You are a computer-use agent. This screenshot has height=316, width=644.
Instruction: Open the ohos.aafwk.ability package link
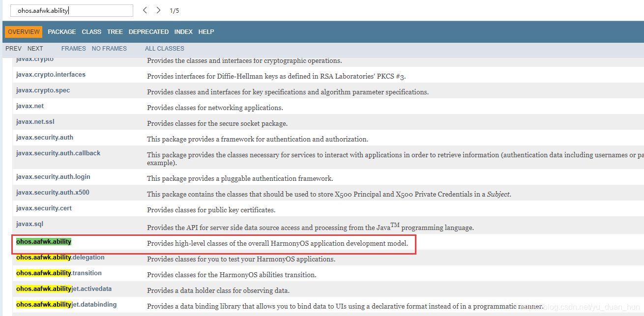click(44, 242)
